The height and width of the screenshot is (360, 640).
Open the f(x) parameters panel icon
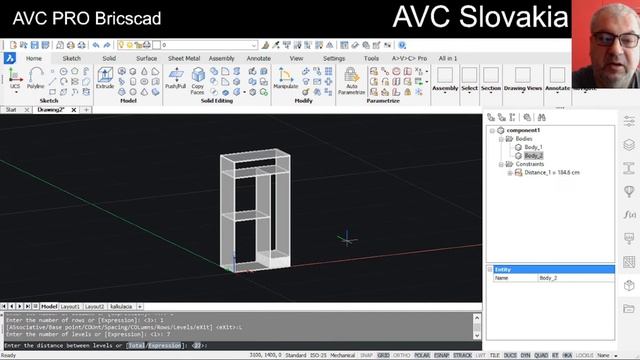coord(629,214)
